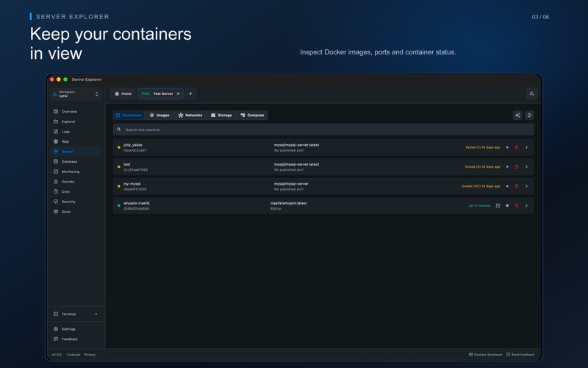The image size is (588, 368).
Task: Open the Lyrai workspace selector
Action: 76,94
